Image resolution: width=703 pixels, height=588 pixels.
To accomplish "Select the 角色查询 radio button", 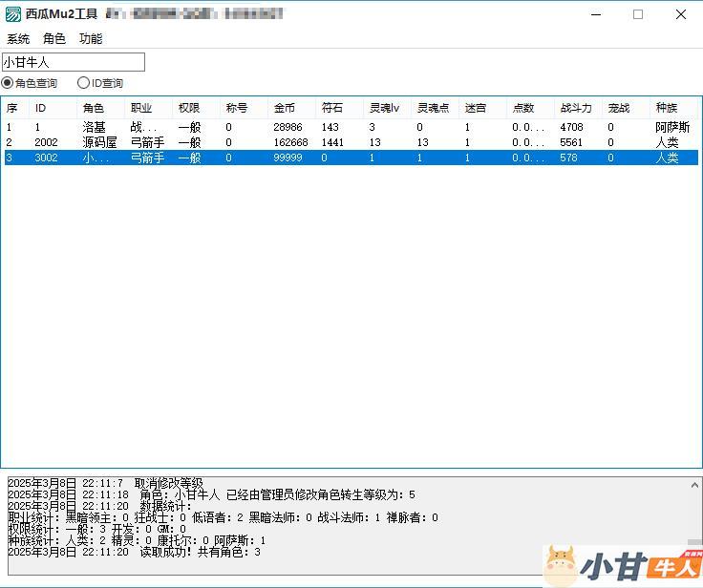I will click(8, 84).
